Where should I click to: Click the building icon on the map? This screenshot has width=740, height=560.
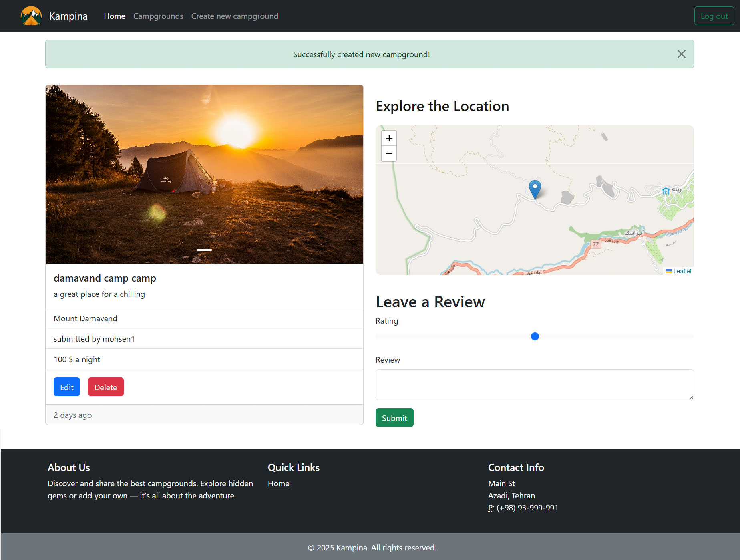[666, 191]
